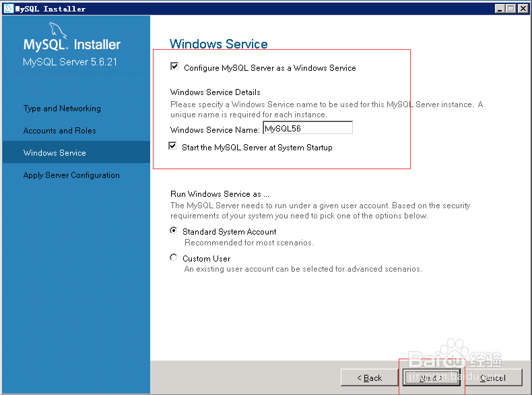
Task: Click the MySQL Installer title bar icon
Action: point(9,9)
